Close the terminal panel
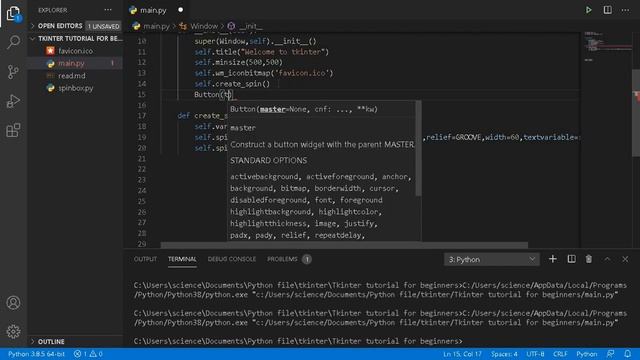Screen dimensions: 640x360 click(625, 259)
